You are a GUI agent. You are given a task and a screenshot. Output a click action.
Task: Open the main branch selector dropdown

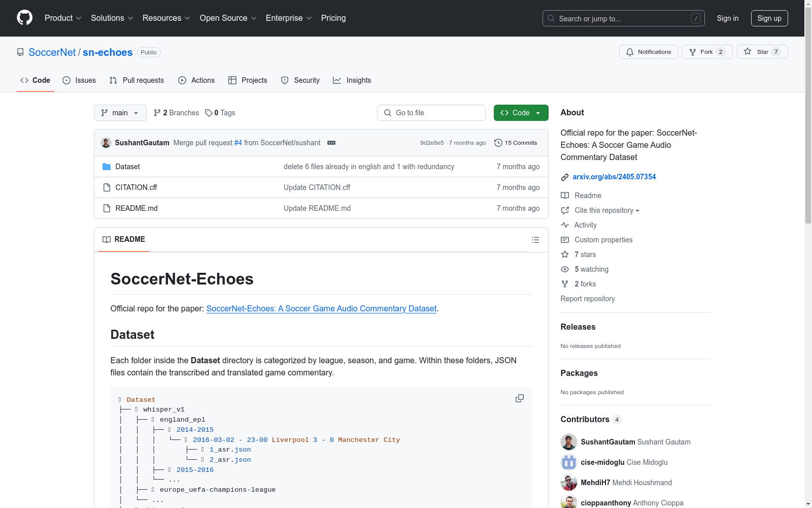120,113
